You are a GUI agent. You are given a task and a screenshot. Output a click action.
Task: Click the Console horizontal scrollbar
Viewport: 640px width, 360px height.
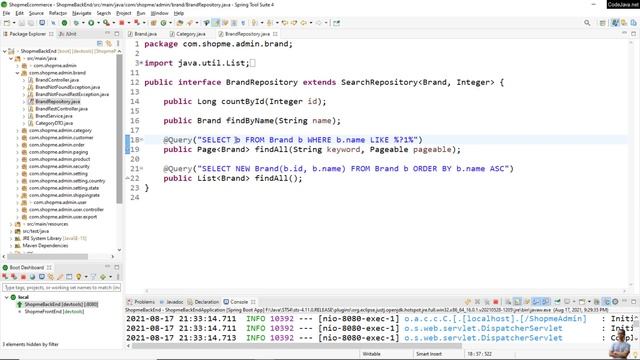tap(297, 346)
